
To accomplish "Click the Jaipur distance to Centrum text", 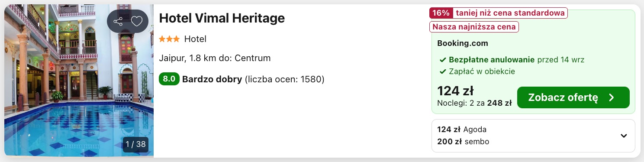I will click(215, 58).
